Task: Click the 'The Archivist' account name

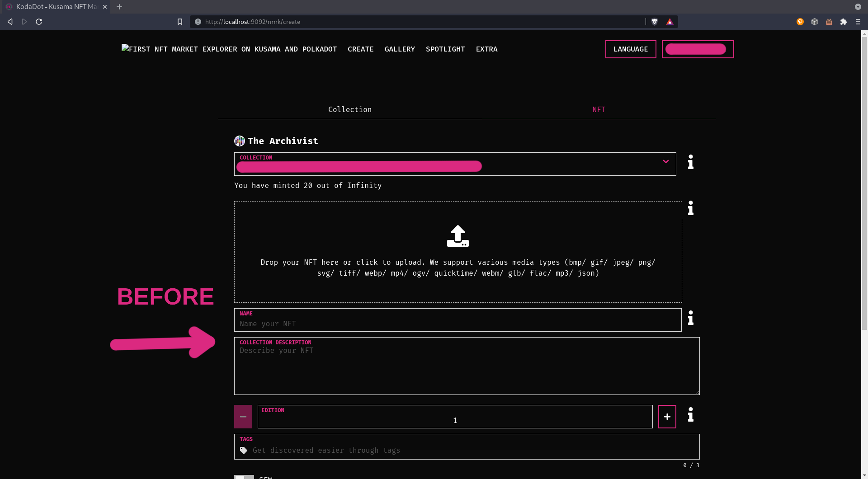Action: tap(283, 141)
